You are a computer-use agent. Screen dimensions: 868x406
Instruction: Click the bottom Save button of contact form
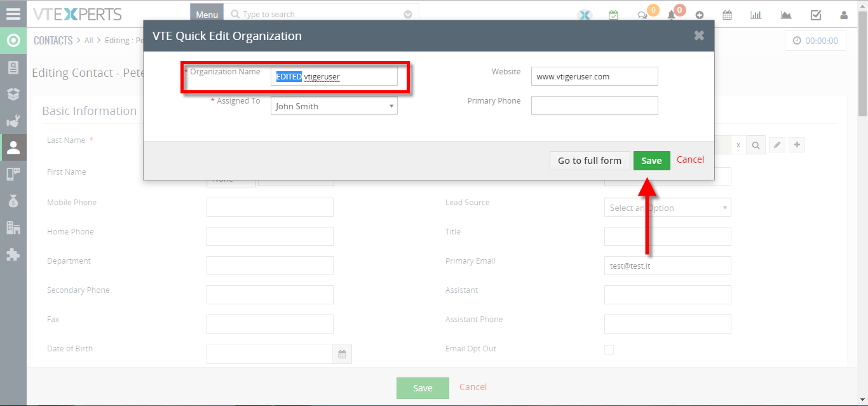pos(423,388)
